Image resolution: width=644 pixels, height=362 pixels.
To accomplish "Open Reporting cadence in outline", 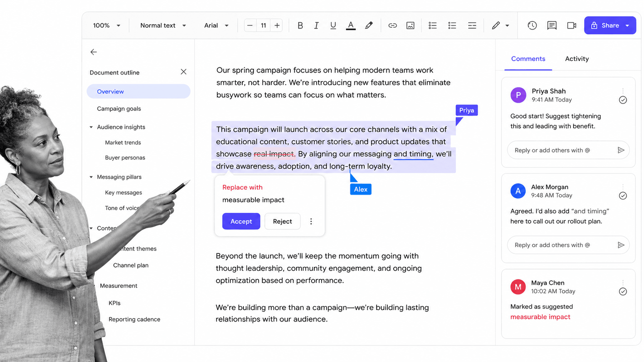I will pyautogui.click(x=134, y=319).
